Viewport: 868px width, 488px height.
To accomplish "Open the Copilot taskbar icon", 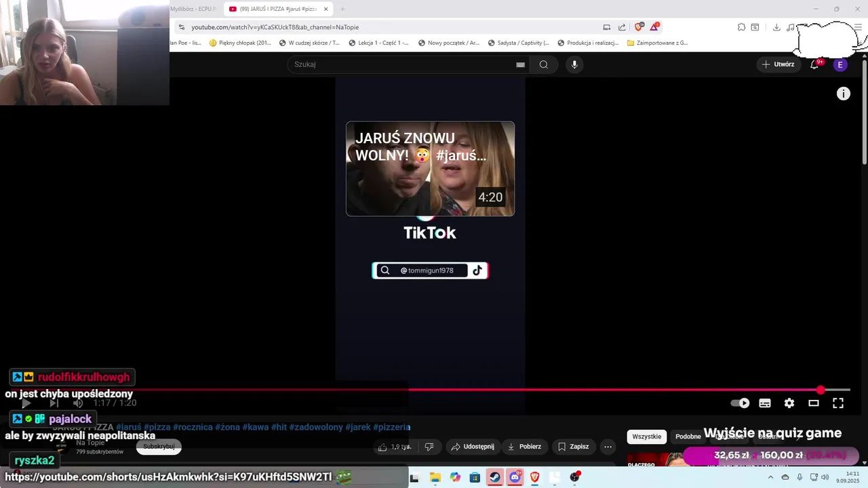I will coord(455,477).
